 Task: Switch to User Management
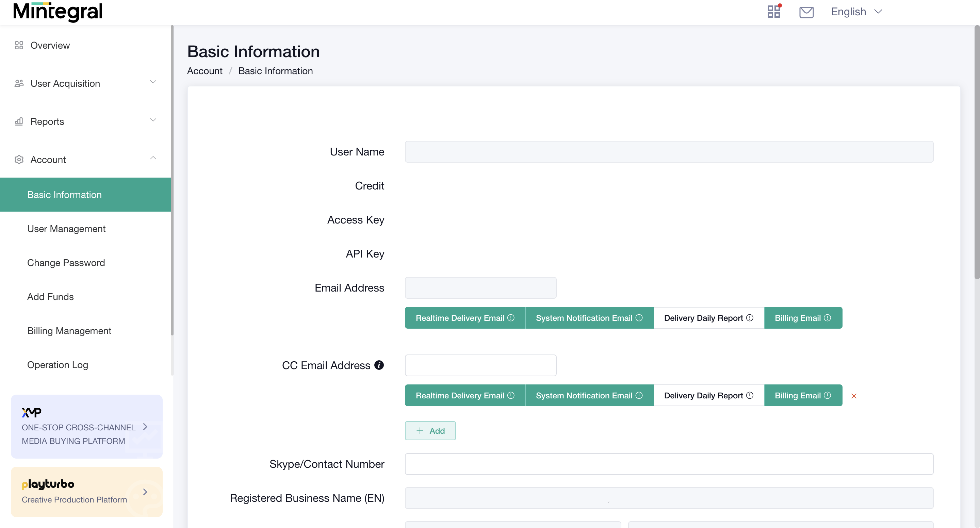pyautogui.click(x=66, y=229)
